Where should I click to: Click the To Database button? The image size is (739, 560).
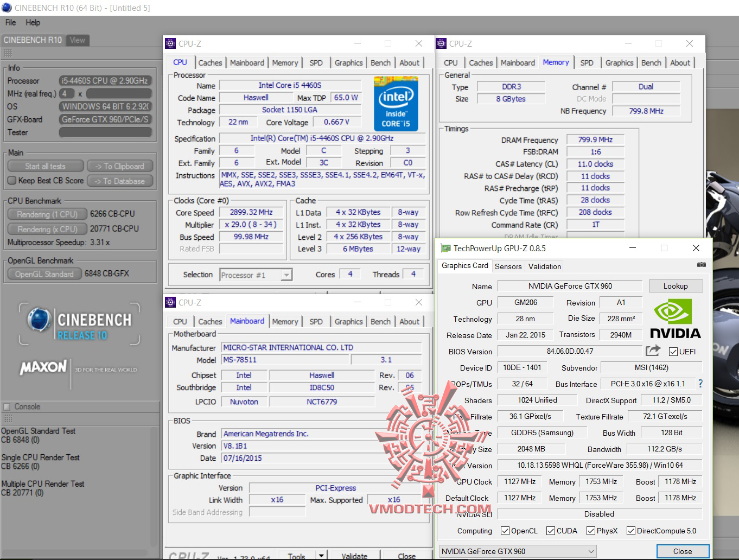tap(120, 181)
